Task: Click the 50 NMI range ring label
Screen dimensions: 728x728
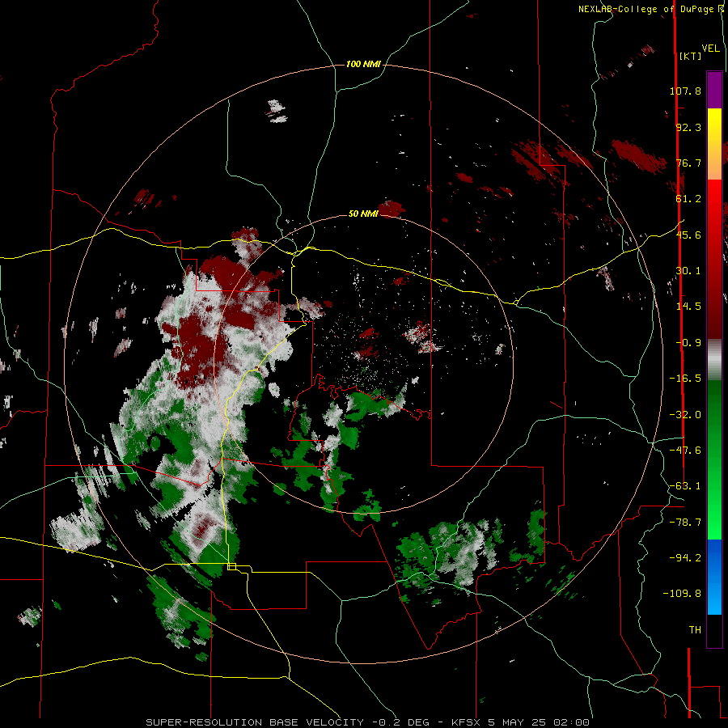Action: coord(363,214)
